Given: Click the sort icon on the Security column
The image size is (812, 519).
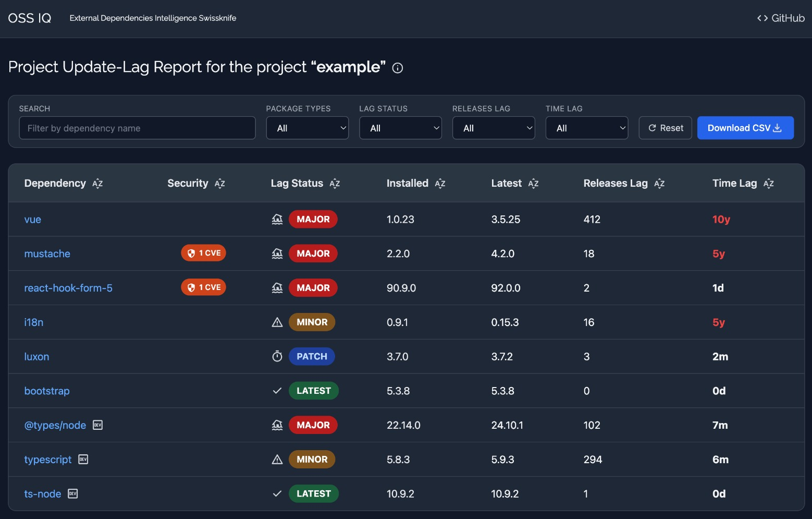Looking at the screenshot, I should coord(219,183).
